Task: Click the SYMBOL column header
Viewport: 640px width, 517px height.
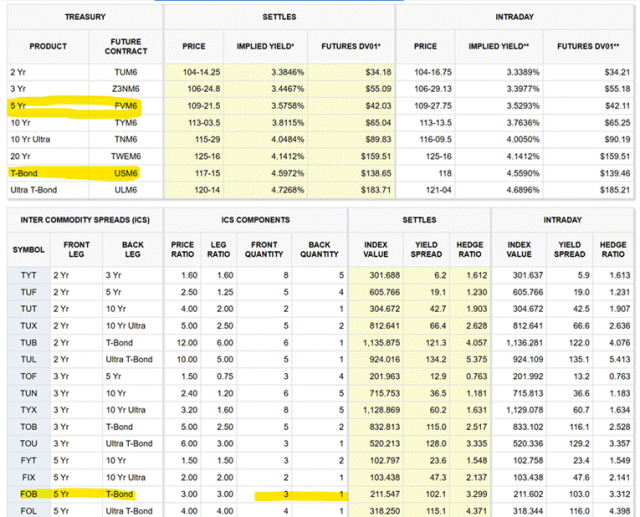Action: point(28,248)
